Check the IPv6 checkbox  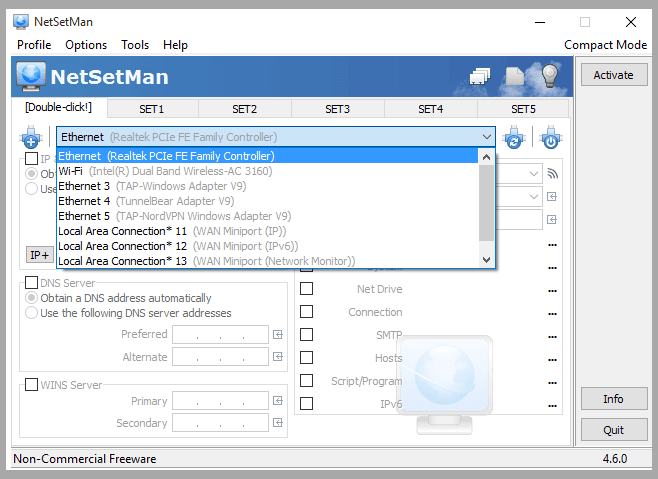pyautogui.click(x=306, y=403)
